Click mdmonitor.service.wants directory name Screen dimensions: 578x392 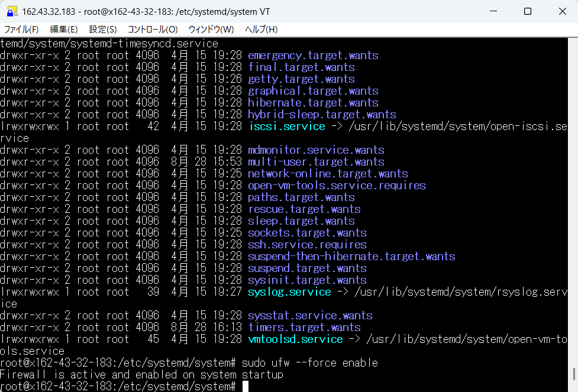point(316,150)
